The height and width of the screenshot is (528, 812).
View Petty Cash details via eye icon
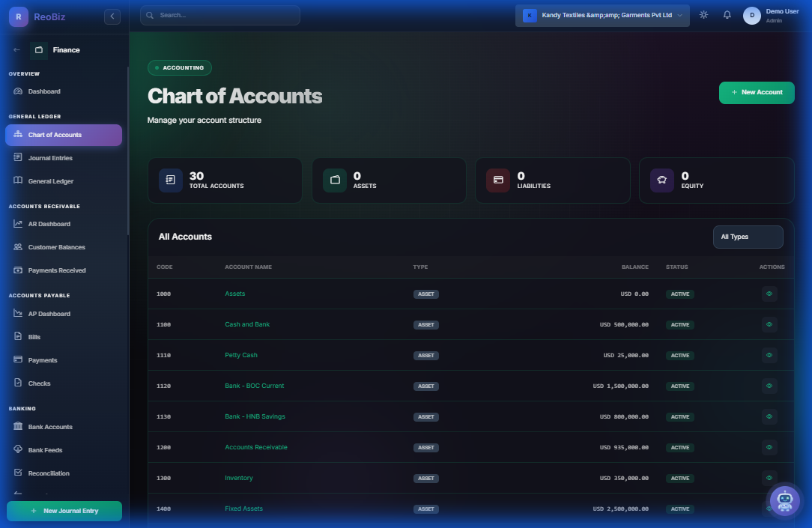[769, 355]
